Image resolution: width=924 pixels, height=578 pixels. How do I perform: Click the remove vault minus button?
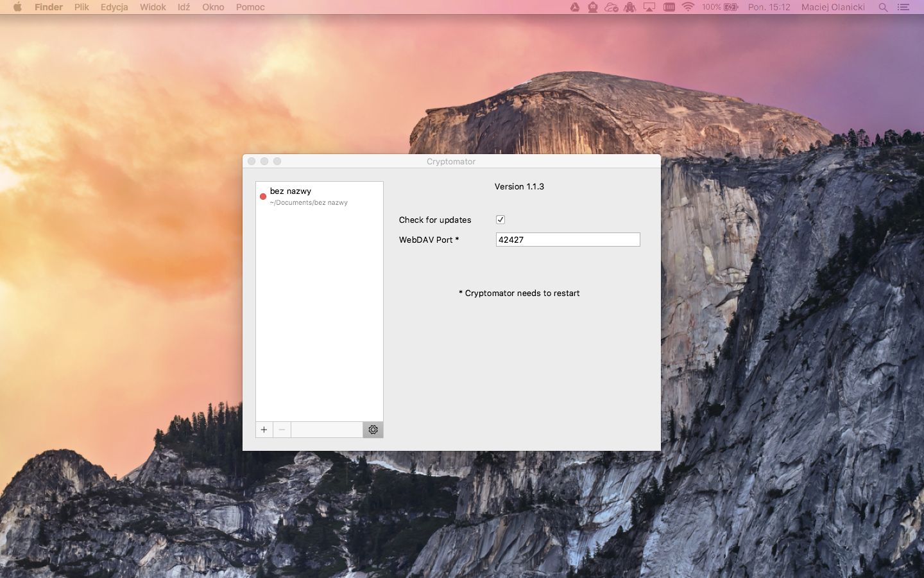(x=282, y=430)
